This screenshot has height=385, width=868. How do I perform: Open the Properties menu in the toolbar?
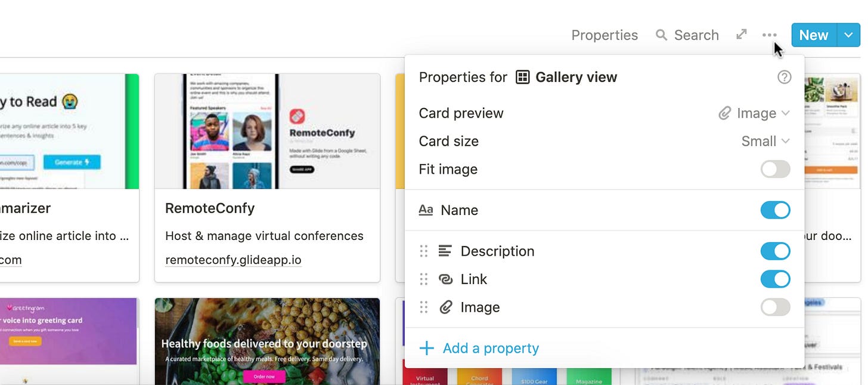click(x=604, y=35)
